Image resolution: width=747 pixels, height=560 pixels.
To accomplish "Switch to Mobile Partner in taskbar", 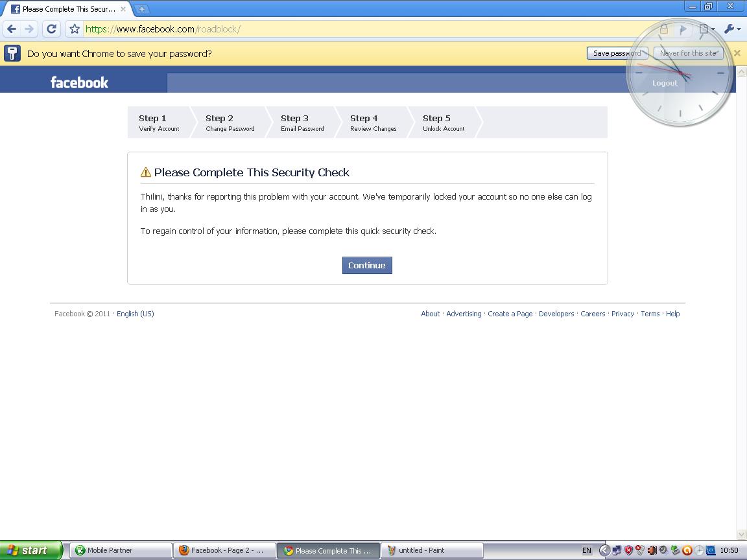I will (121, 550).
